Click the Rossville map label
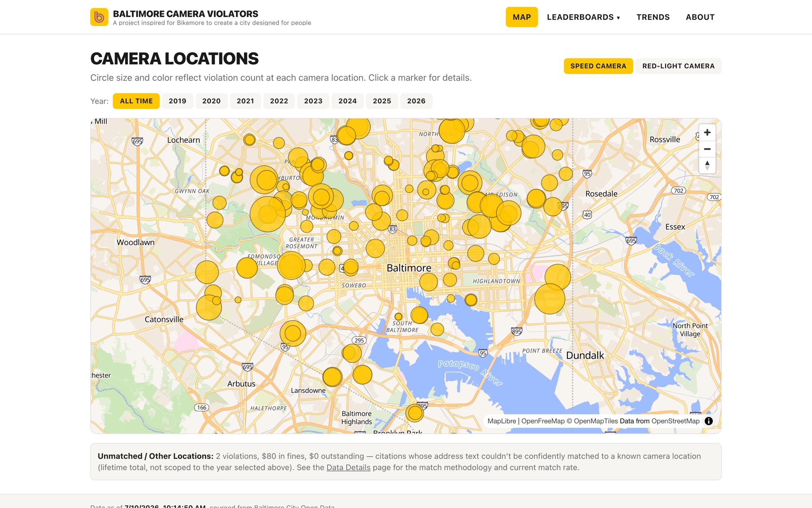 665,139
